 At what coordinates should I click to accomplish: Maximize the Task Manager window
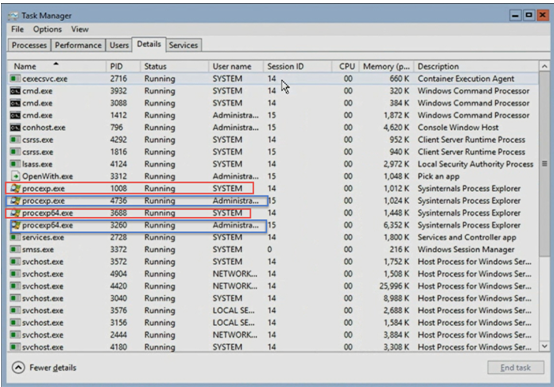click(529, 16)
